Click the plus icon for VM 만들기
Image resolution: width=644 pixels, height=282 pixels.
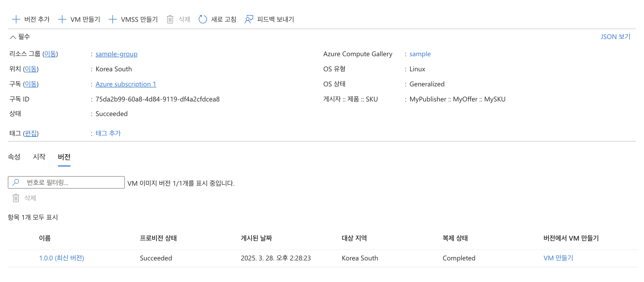tap(62, 19)
